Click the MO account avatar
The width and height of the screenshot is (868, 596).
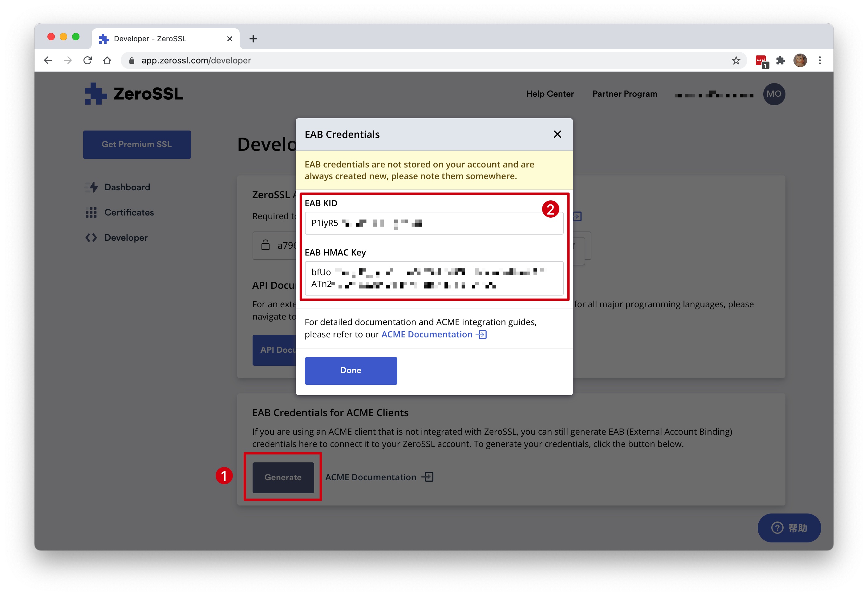tap(773, 94)
